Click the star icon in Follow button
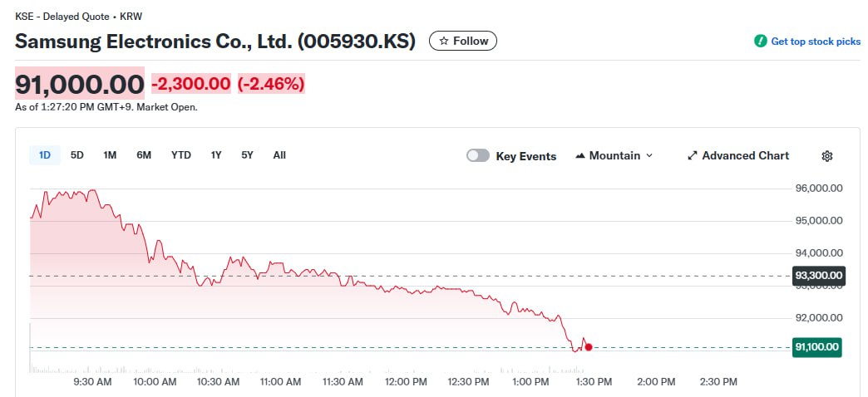Image resolution: width=868 pixels, height=397 pixels. [x=444, y=41]
